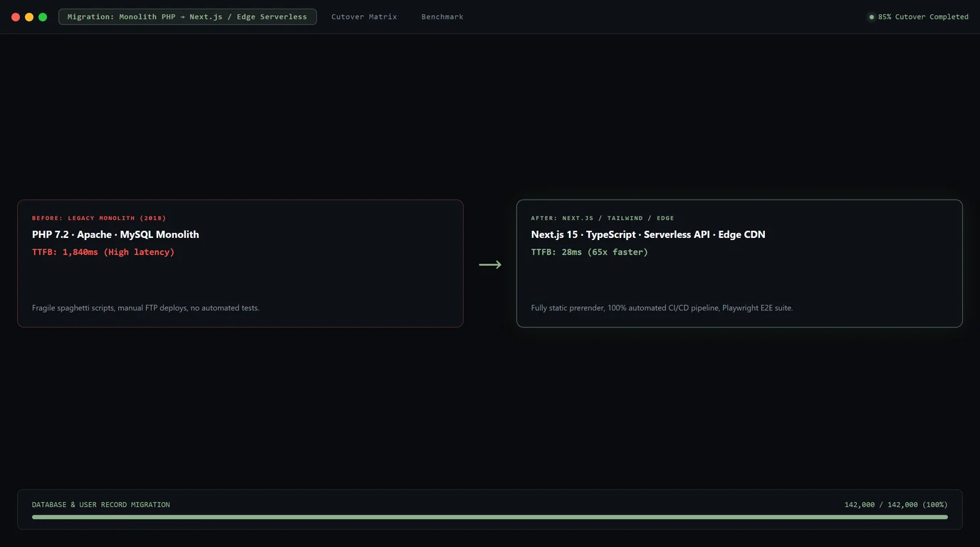Click the yellow minimize window dot

[29, 17]
